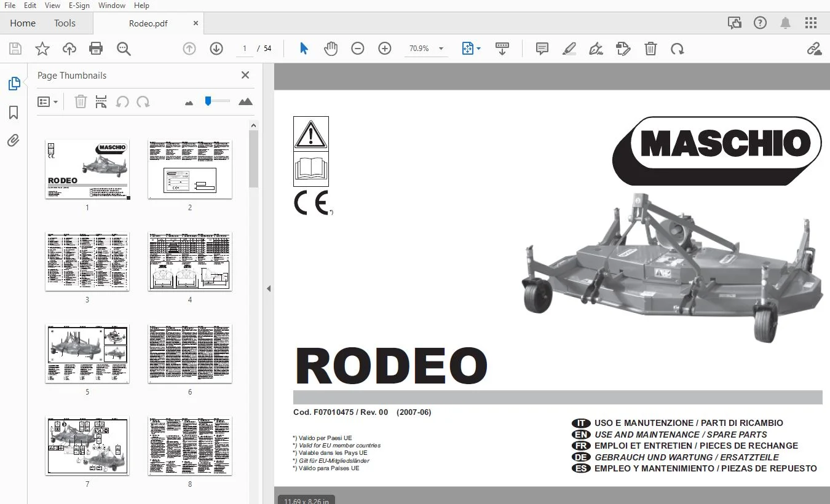Open the View menu
The image size is (830, 504).
[x=53, y=6]
